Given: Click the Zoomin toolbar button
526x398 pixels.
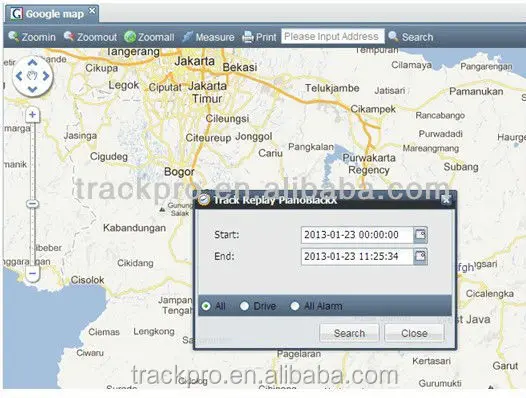Looking at the screenshot, I should 32,37.
